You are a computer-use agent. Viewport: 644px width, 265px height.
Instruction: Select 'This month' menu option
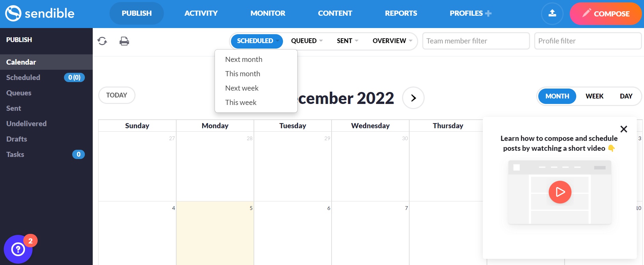pos(243,74)
